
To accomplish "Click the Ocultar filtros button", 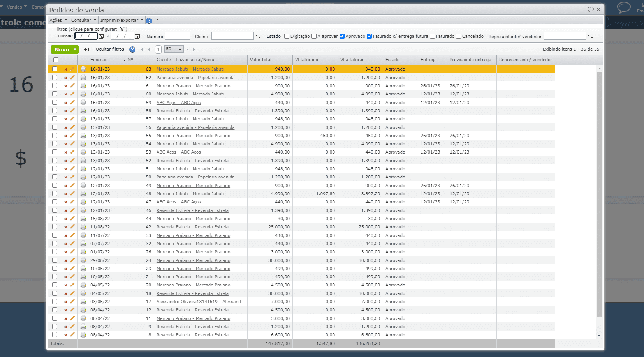I will [110, 49].
